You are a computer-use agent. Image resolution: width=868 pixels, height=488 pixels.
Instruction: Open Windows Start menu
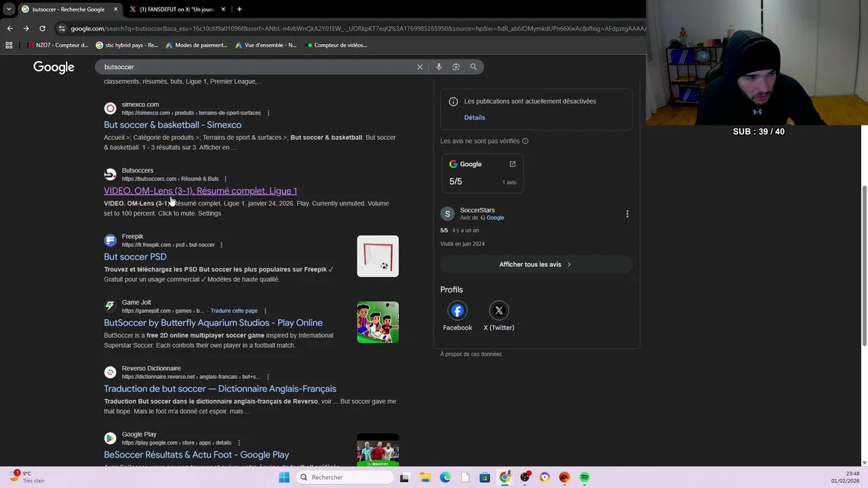tap(284, 477)
